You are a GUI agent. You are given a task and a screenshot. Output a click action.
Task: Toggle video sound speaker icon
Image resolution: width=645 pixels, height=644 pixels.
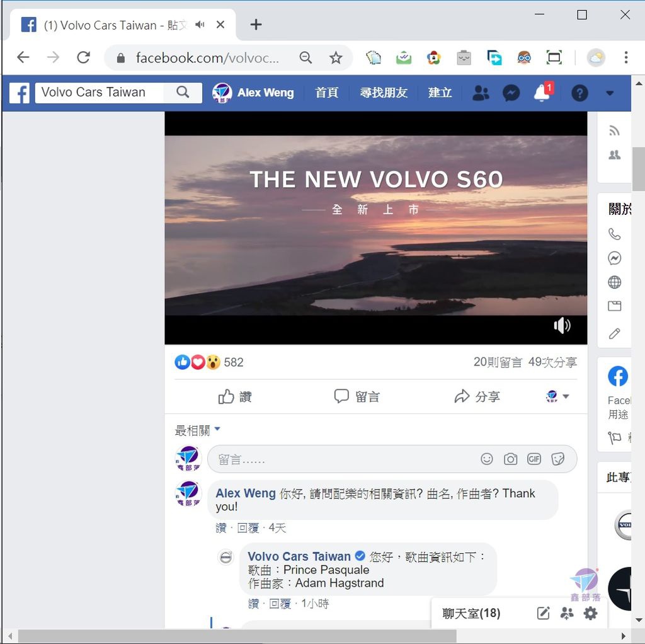[562, 326]
